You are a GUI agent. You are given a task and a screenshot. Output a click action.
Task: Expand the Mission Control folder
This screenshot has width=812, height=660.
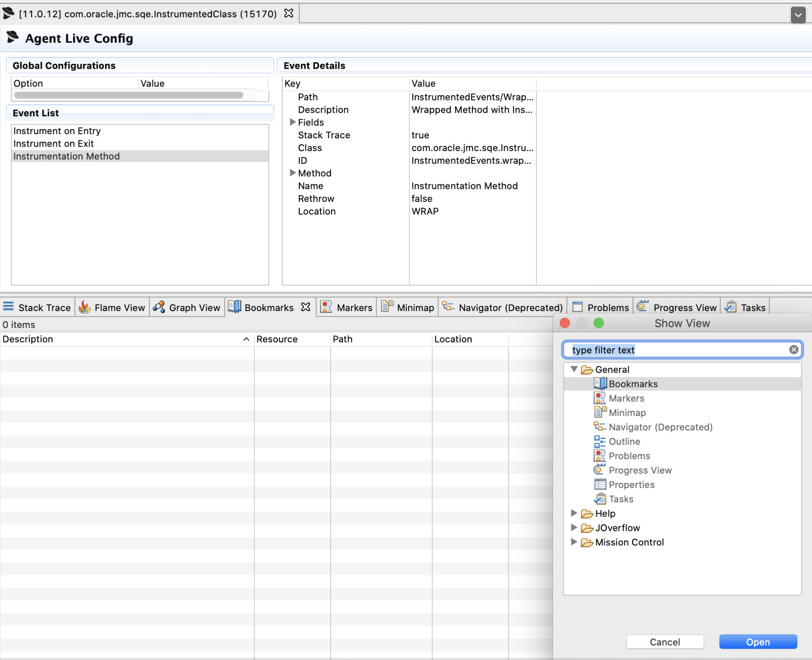pyautogui.click(x=574, y=542)
